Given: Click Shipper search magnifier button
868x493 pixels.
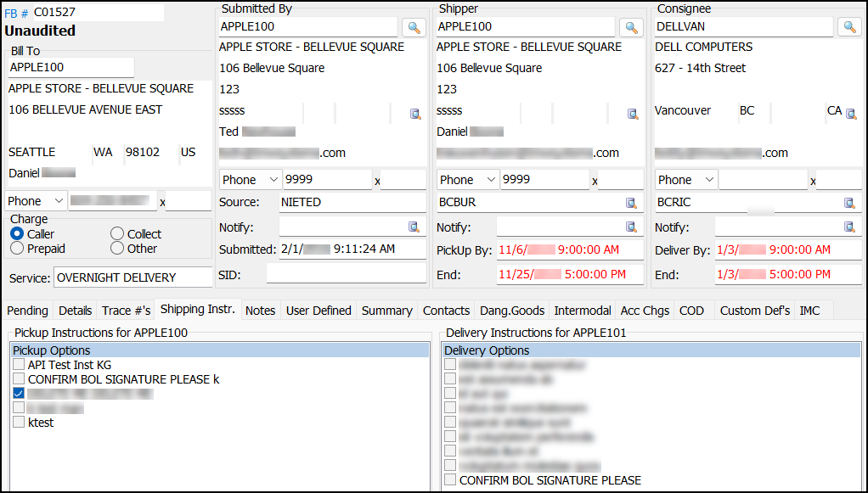Looking at the screenshot, I should [632, 27].
